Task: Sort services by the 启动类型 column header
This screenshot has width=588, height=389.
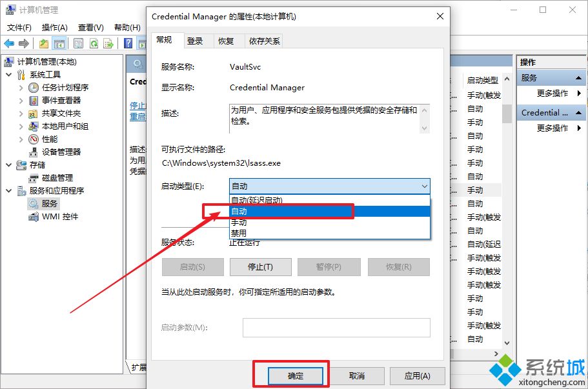Action: [483, 80]
